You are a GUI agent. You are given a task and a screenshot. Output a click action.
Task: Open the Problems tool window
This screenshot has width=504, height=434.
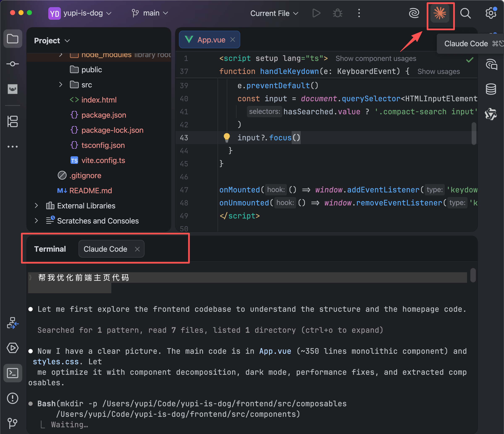click(13, 398)
